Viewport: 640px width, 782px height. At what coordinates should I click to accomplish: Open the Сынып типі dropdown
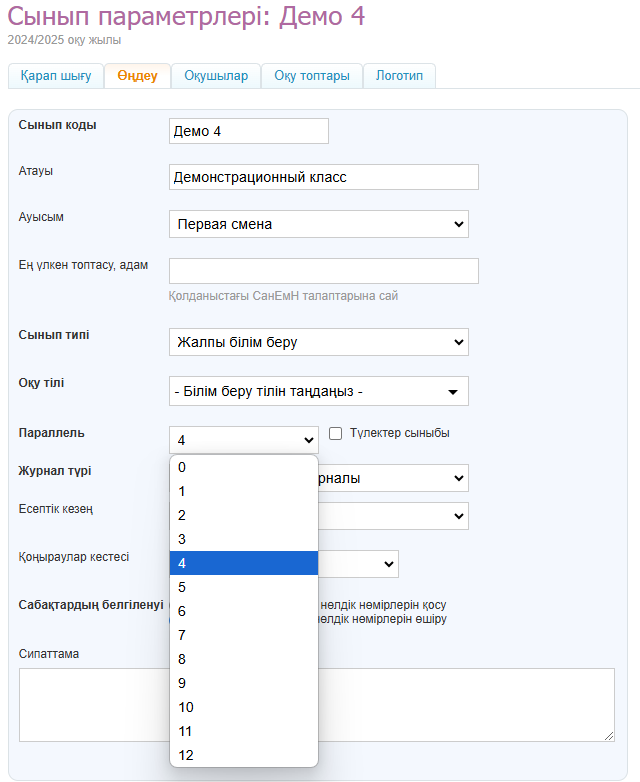pyautogui.click(x=318, y=342)
